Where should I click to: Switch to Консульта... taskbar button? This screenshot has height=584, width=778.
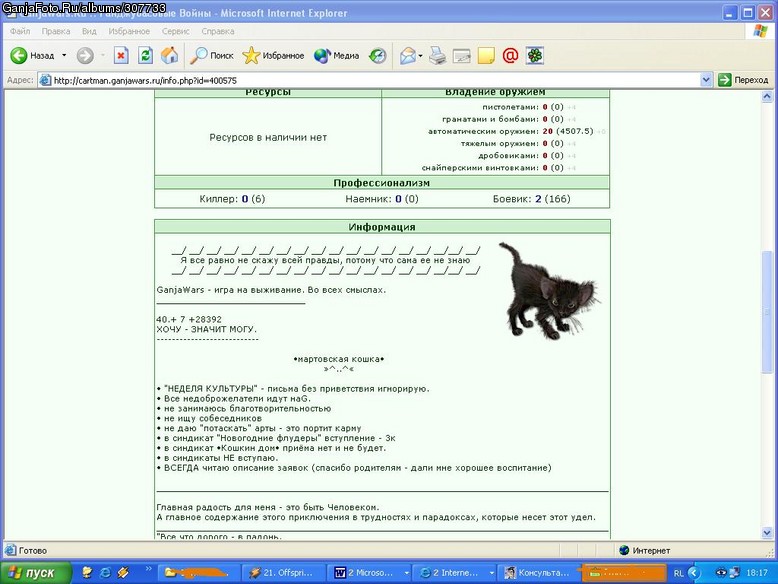pyautogui.click(x=538, y=573)
